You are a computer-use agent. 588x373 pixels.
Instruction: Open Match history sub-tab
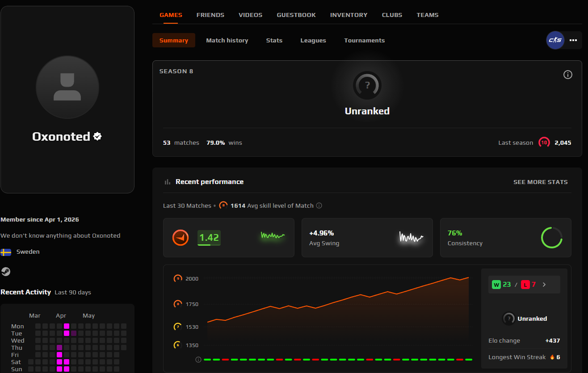227,40
